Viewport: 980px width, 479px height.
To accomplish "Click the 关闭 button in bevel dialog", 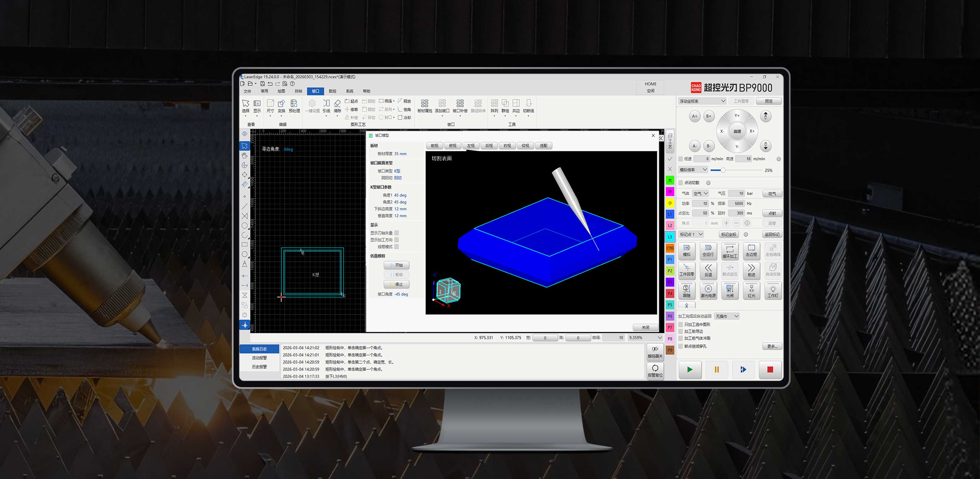I will pyautogui.click(x=645, y=327).
